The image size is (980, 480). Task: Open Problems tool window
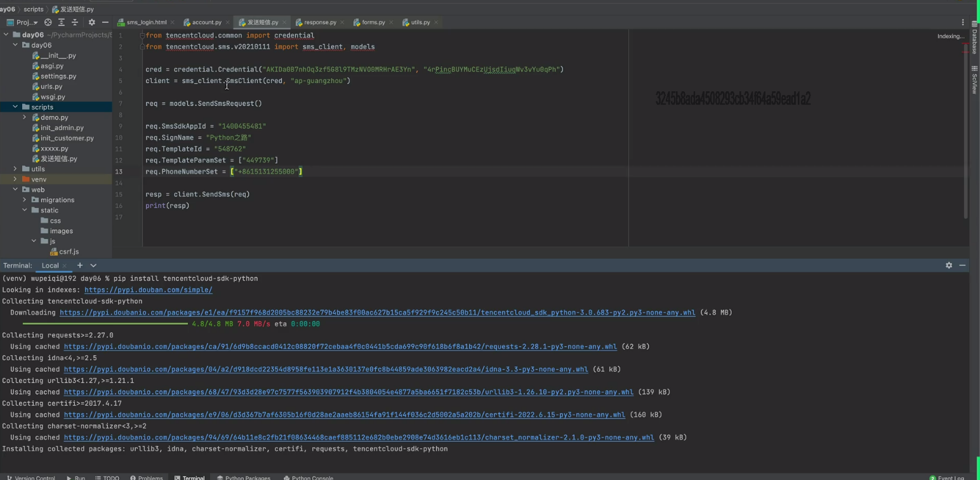coord(147,477)
